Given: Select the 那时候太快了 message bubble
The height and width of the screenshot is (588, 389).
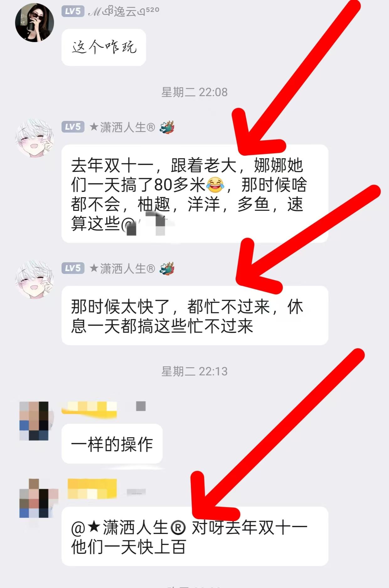Looking at the screenshot, I should point(195,316).
